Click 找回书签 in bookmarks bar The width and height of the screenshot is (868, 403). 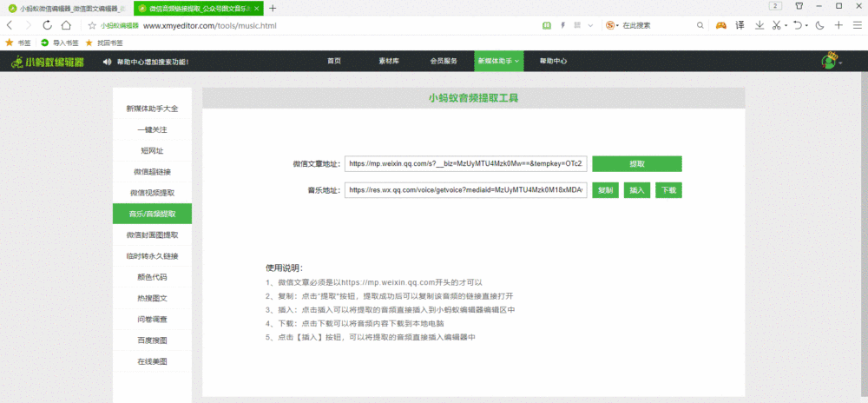104,43
